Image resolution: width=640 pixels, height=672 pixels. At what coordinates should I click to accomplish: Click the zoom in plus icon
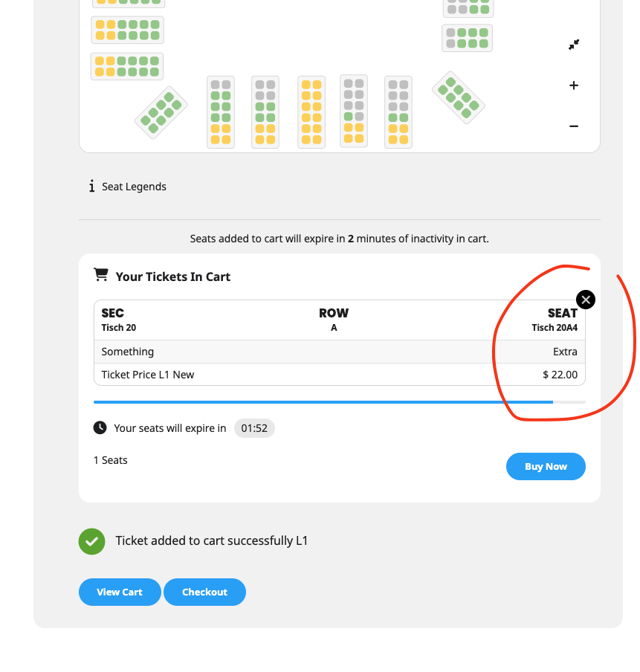point(574,85)
